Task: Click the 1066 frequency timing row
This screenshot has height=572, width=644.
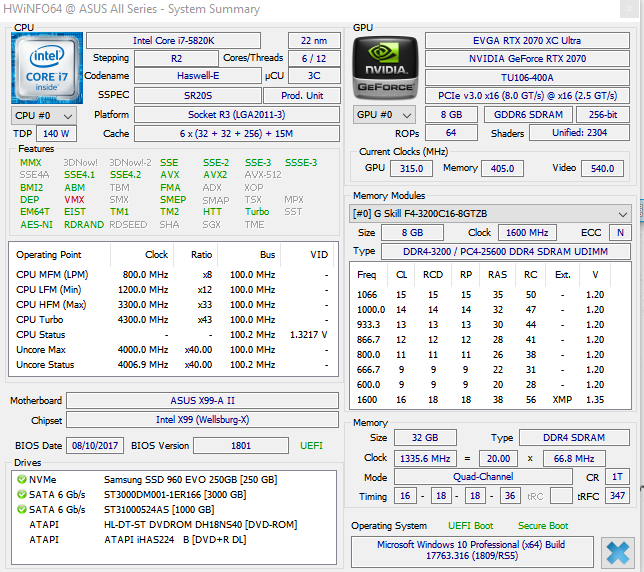Action: (490, 294)
